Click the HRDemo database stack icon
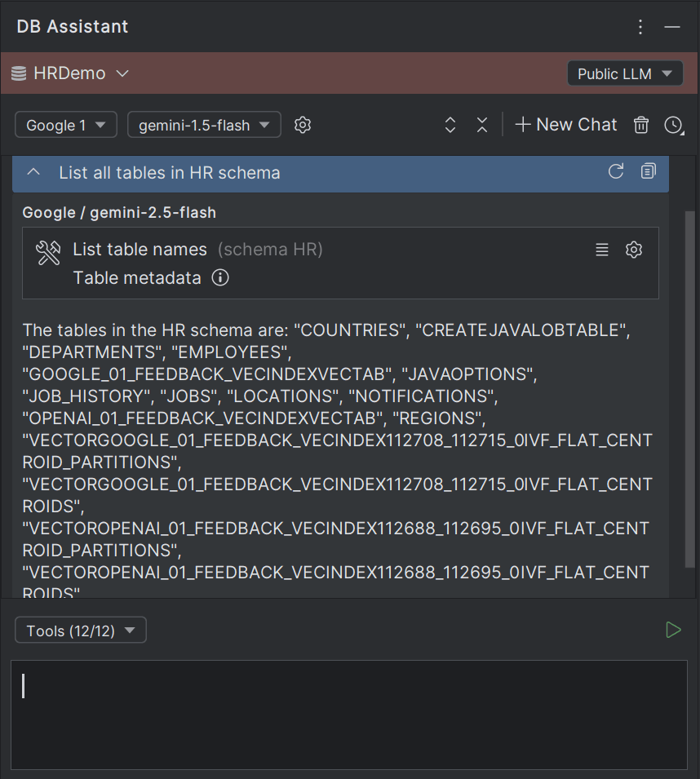The width and height of the screenshot is (700, 779). pos(19,73)
